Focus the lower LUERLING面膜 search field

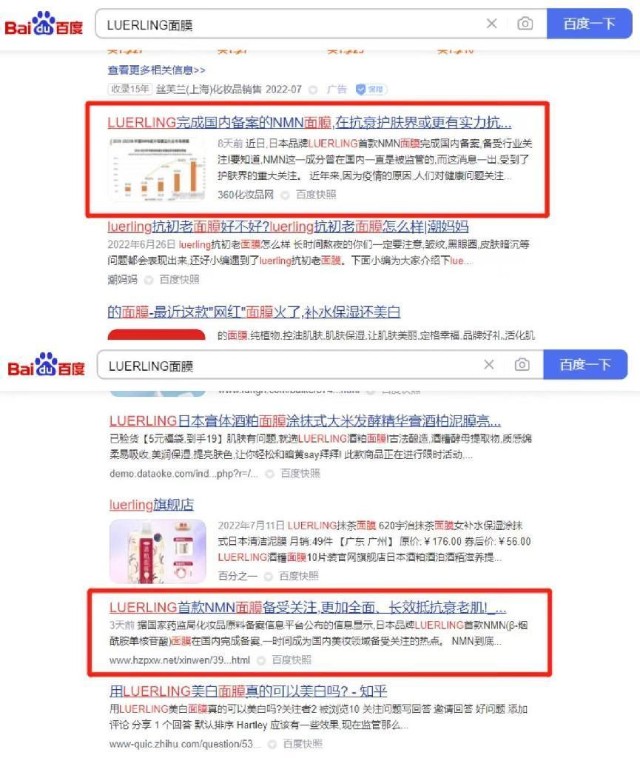point(290,365)
